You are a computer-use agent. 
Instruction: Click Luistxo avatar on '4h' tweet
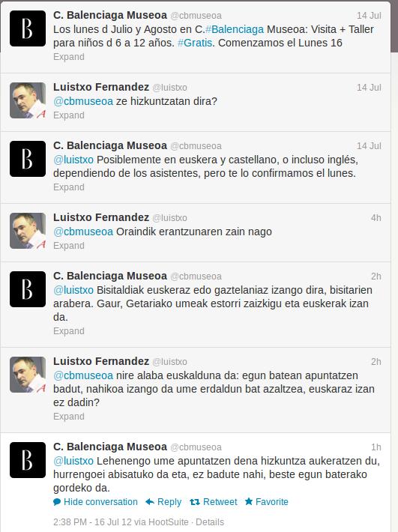pos(28,231)
